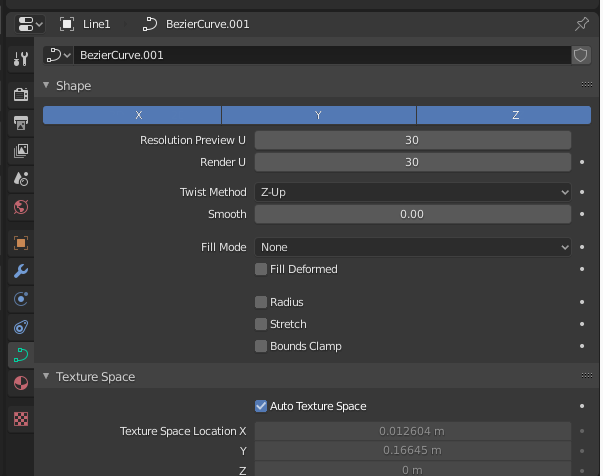Open the Scene properties tab
The width and height of the screenshot is (603, 476).
(x=21, y=179)
